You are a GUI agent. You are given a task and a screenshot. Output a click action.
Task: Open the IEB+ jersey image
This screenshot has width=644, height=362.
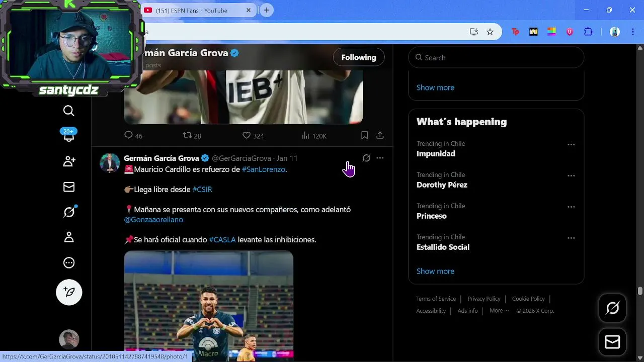pyautogui.click(x=244, y=97)
